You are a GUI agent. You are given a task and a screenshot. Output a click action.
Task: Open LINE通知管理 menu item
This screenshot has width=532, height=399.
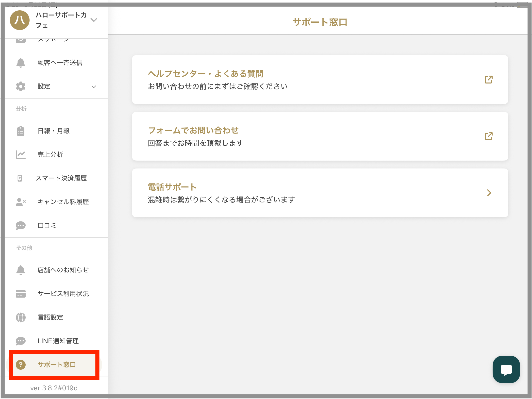[x=58, y=341]
